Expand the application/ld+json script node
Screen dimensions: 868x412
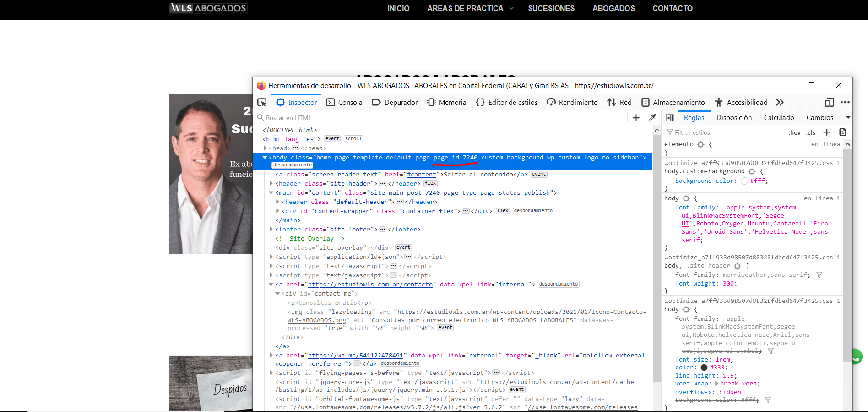[271, 257]
